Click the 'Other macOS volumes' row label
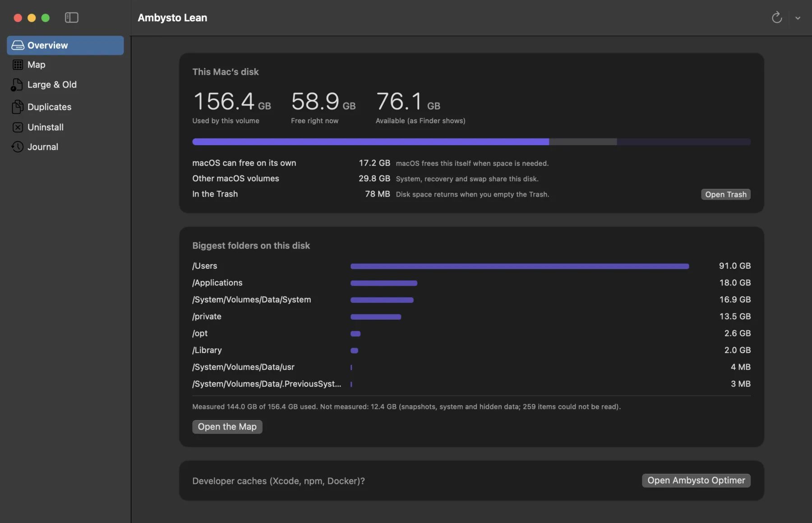 click(x=235, y=179)
